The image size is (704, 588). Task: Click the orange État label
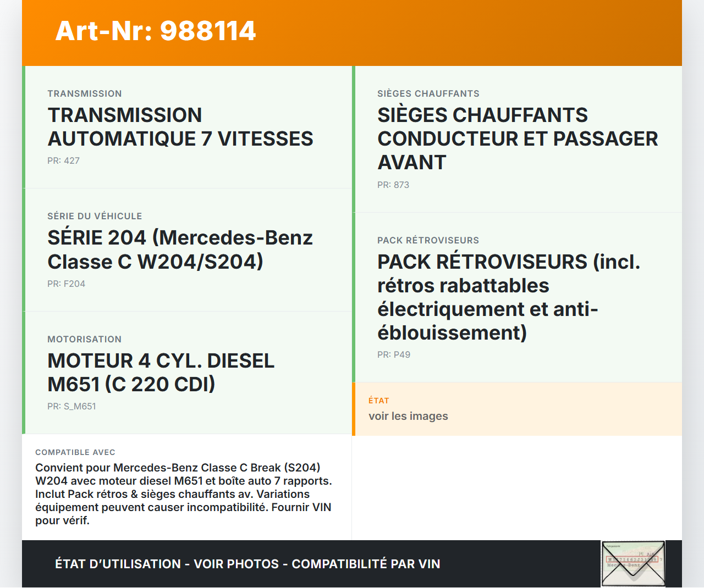(378, 401)
